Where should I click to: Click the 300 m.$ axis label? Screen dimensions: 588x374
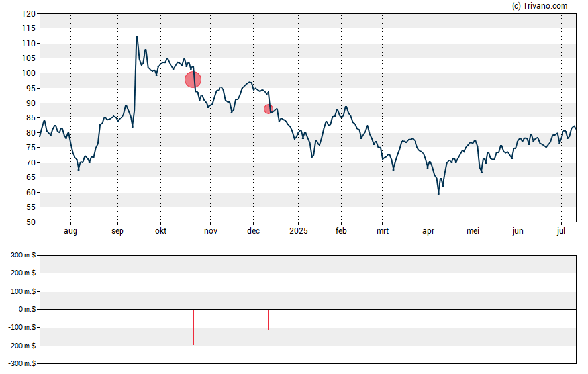pyautogui.click(x=23, y=256)
